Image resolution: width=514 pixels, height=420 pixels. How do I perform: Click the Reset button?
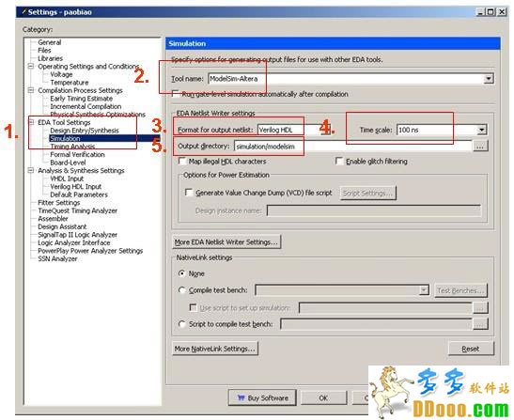tap(471, 349)
